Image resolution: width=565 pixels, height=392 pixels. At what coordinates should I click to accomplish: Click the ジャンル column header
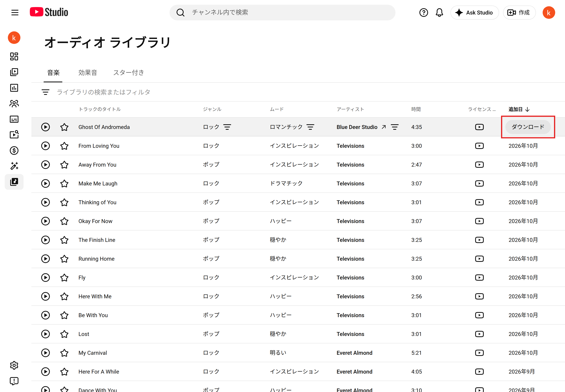click(x=212, y=109)
